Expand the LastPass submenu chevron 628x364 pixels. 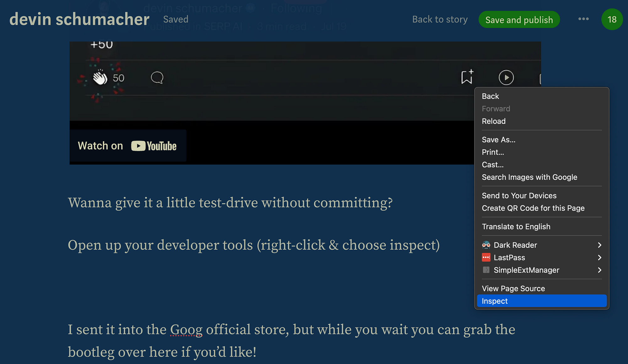[x=600, y=258]
